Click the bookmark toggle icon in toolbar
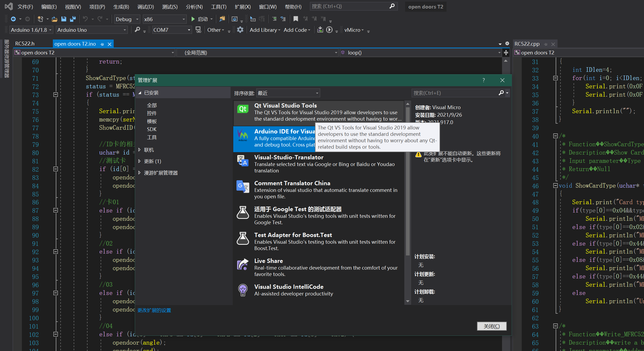The width and height of the screenshot is (644, 351). click(x=295, y=19)
